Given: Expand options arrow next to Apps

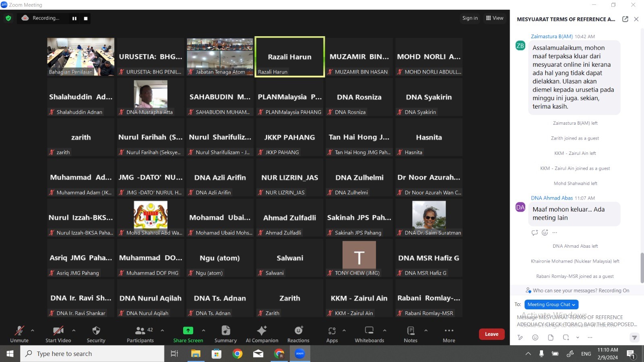Looking at the screenshot, I should (x=344, y=331).
